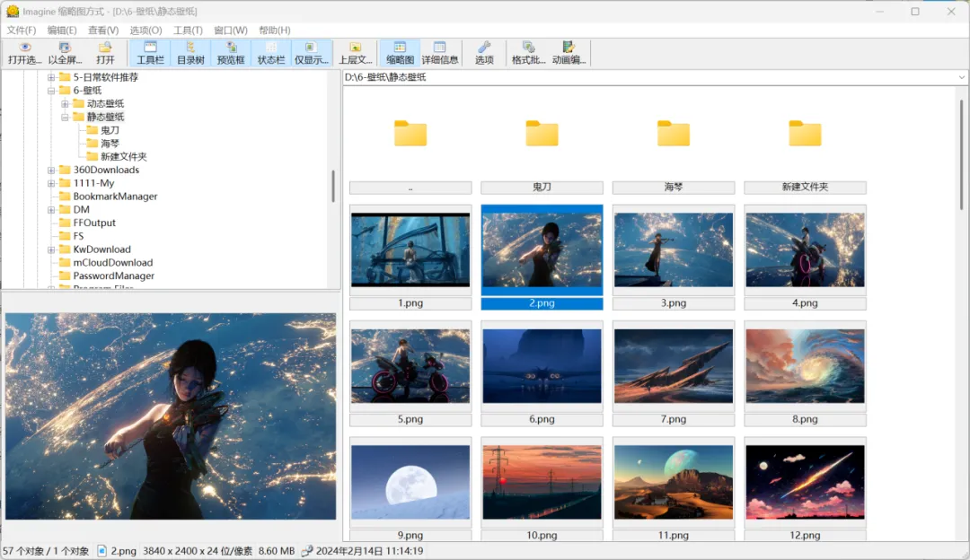Open the 帮助(H) menu
The width and height of the screenshot is (970, 560).
(275, 30)
